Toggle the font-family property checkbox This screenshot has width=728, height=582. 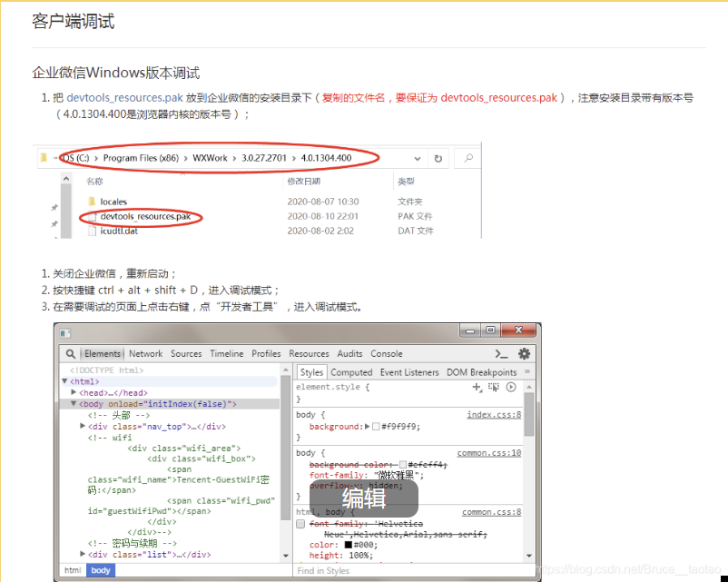(x=300, y=524)
